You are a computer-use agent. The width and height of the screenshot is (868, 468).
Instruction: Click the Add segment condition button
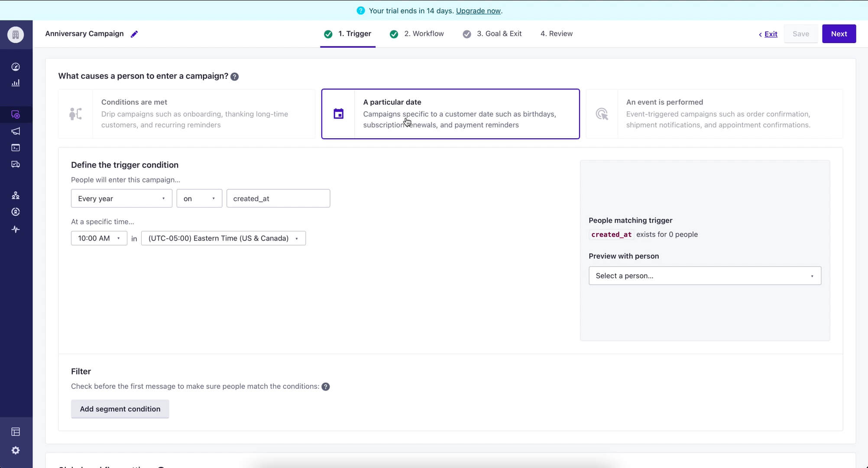[120, 409]
